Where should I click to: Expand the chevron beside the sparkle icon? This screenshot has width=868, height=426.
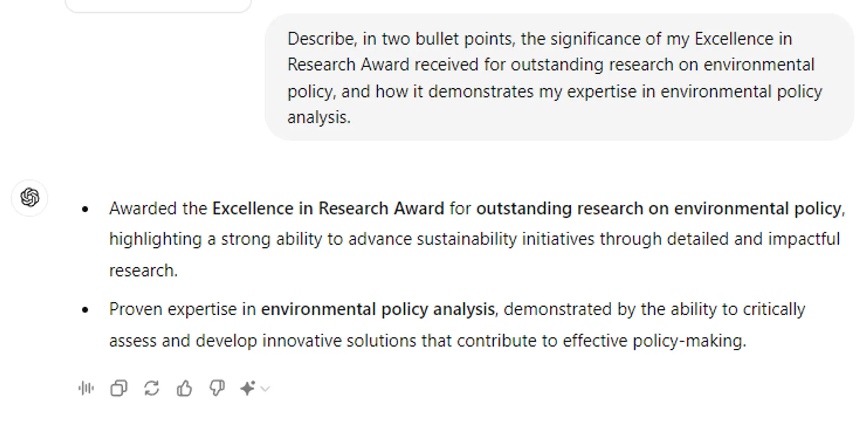pos(265,389)
